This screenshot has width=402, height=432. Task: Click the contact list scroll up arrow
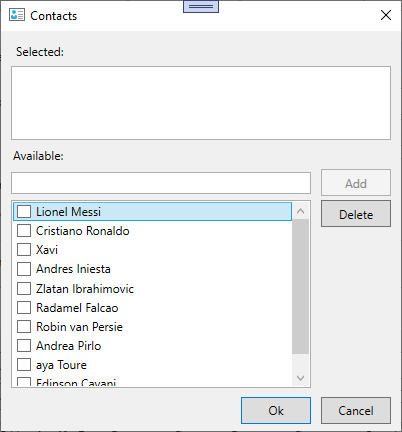pyautogui.click(x=300, y=211)
